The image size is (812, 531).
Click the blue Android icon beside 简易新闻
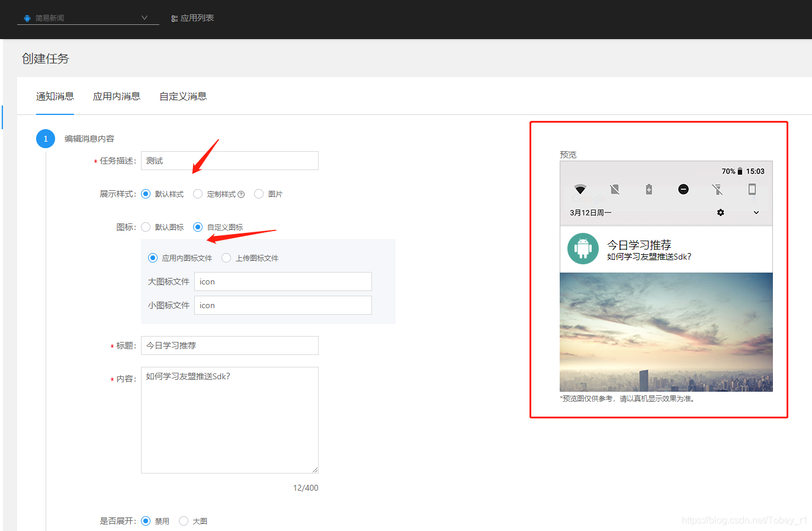27,18
